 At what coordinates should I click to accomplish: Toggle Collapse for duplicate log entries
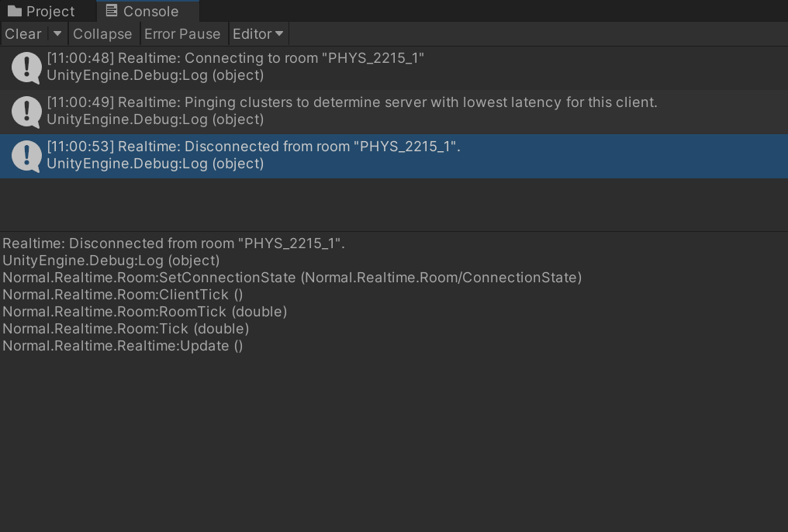coord(102,34)
